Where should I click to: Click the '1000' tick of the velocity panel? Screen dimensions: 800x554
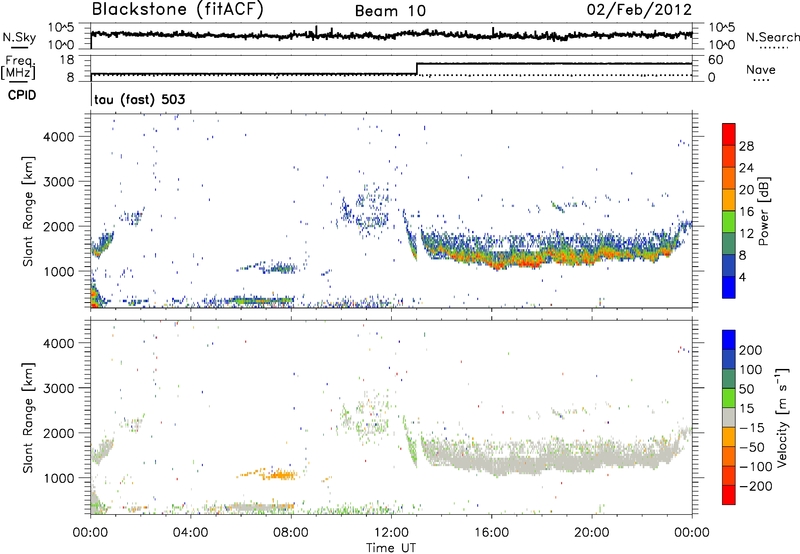(58, 478)
